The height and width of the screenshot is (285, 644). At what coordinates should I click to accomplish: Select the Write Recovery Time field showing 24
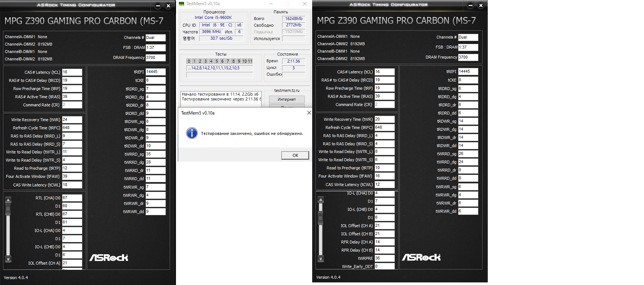[x=72, y=120]
